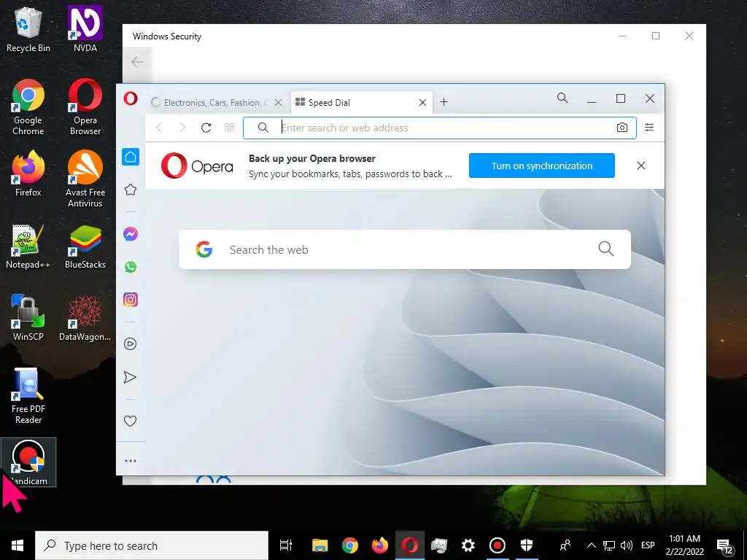Viewport: 747px width, 560px height.
Task: Open Settings gear on the taskbar
Action: [x=468, y=545]
